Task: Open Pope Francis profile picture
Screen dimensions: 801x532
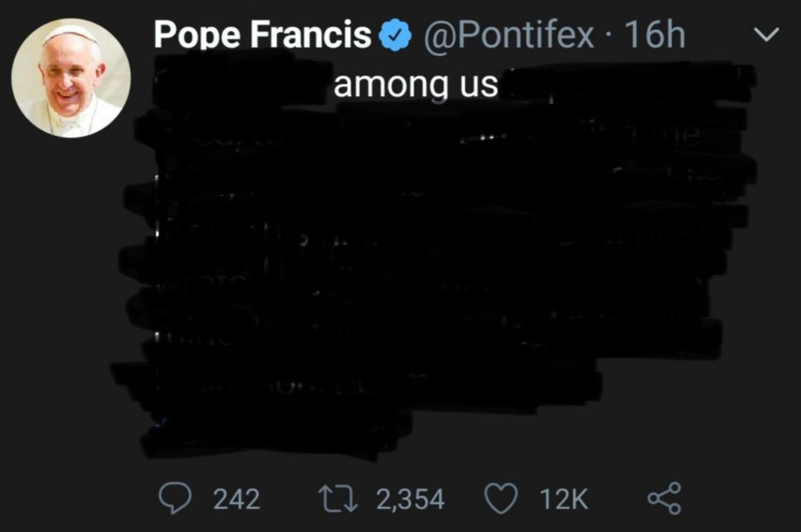Action: (x=71, y=78)
